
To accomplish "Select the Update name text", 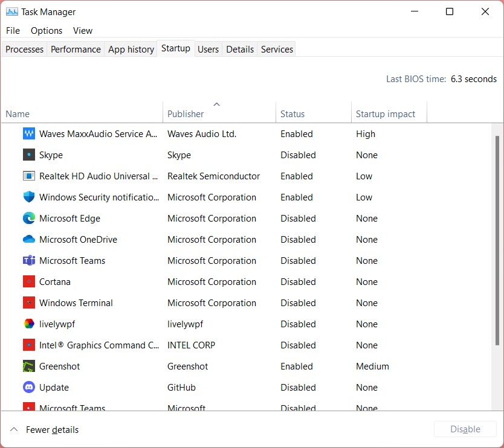I will point(54,388).
